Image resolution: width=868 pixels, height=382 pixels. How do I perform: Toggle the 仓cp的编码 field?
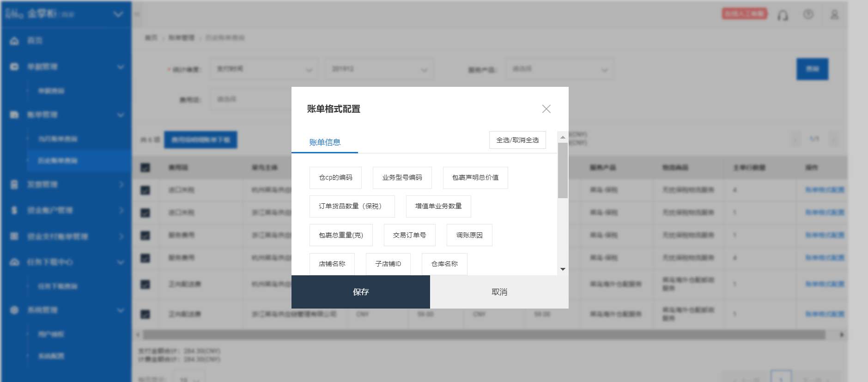tap(335, 178)
